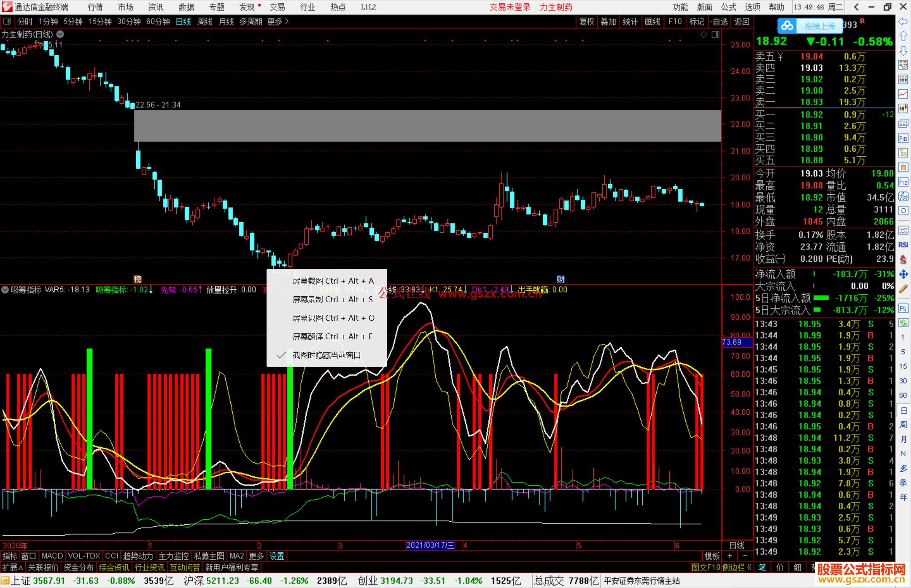Click the 财 marker on price chart
The height and width of the screenshot is (588, 911).
tap(561, 279)
